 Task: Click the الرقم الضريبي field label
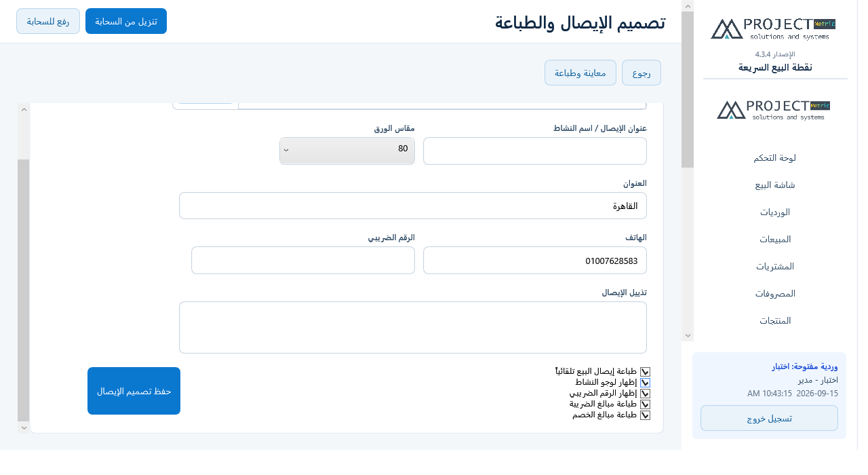[x=391, y=237]
